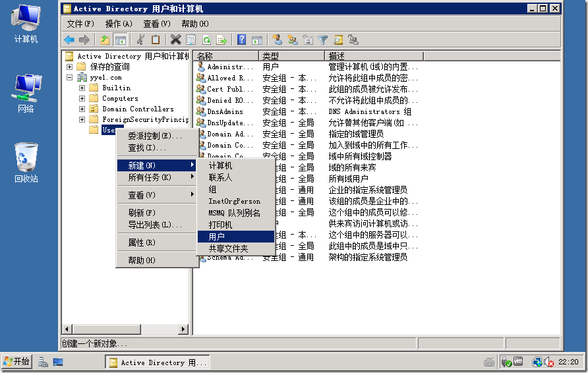Choose 帮助(H) in the context menu
This screenshot has width=588, height=373.
(157, 260)
